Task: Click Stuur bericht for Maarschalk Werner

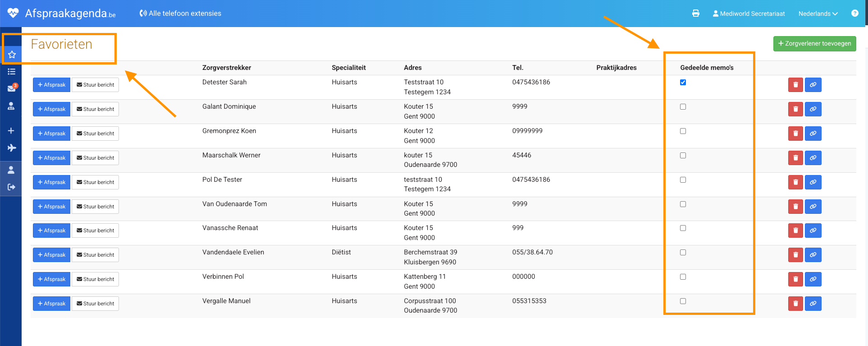Action: [95, 158]
